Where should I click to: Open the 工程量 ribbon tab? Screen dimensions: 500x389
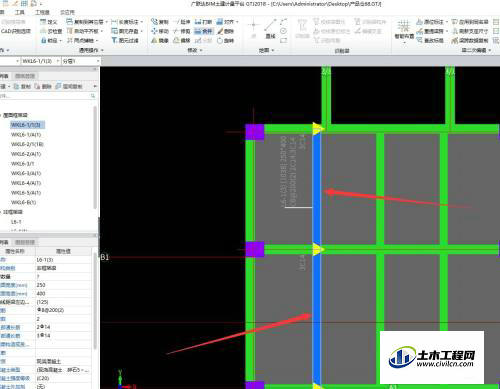pyautogui.click(x=42, y=12)
